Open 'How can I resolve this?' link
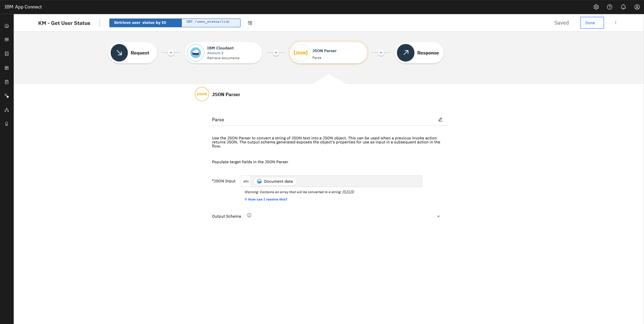 (267, 199)
